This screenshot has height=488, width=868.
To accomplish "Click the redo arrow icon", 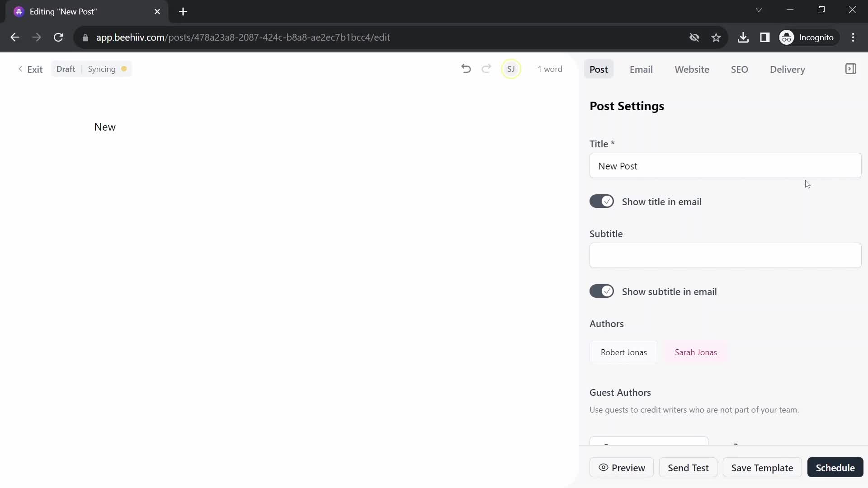I will pos(486,69).
